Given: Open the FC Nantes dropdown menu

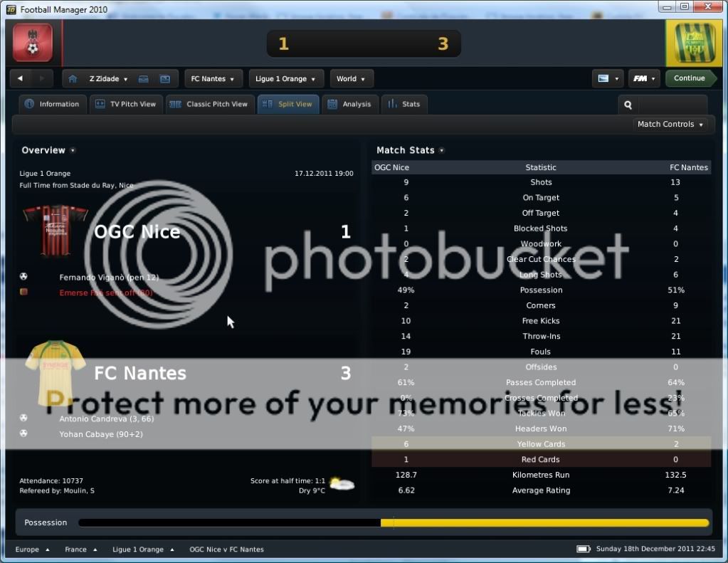Looking at the screenshot, I should pyautogui.click(x=213, y=79).
